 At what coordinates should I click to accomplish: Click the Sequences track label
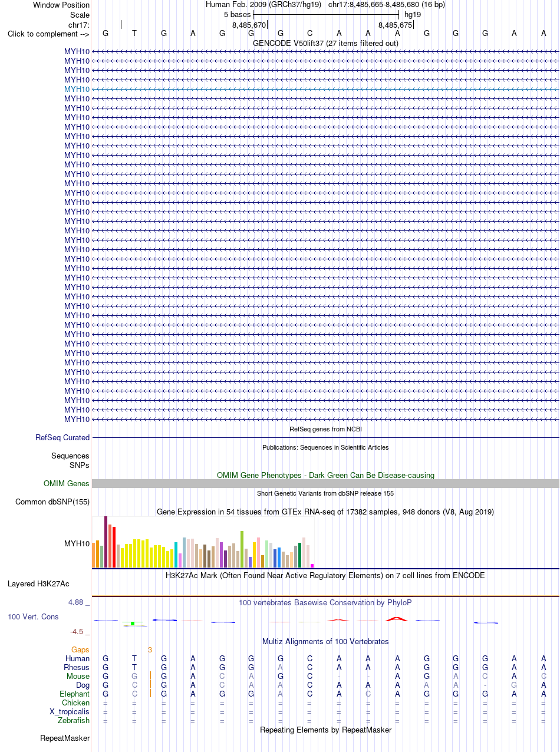(70, 456)
